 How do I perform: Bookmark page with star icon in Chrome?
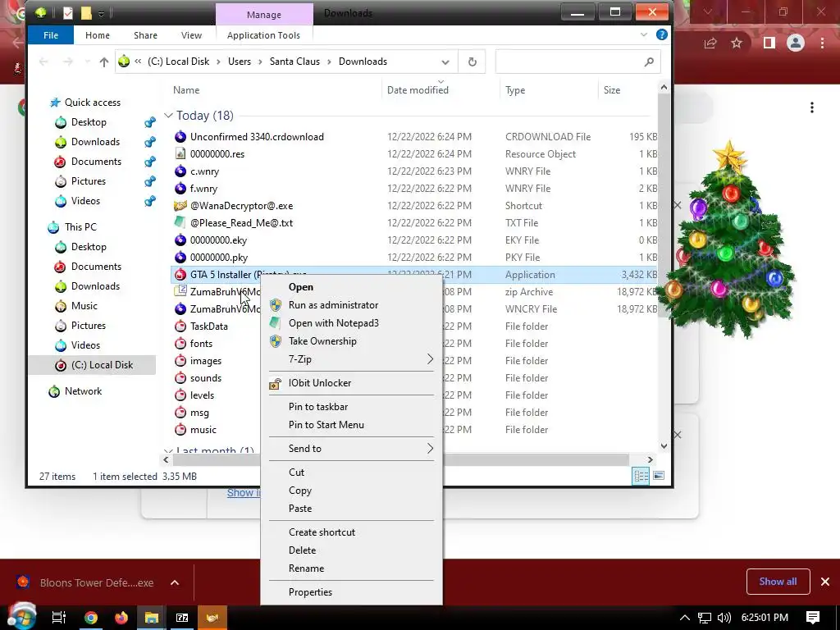click(x=737, y=43)
